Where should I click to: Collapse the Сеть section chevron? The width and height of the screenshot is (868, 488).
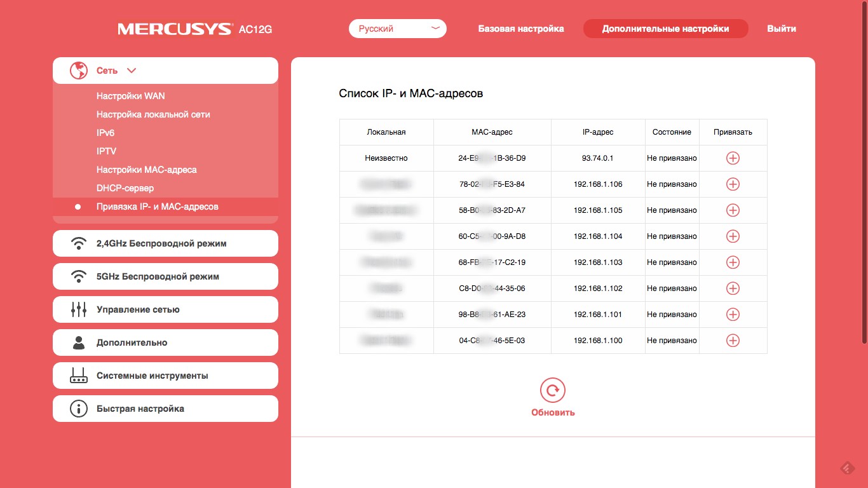[132, 71]
